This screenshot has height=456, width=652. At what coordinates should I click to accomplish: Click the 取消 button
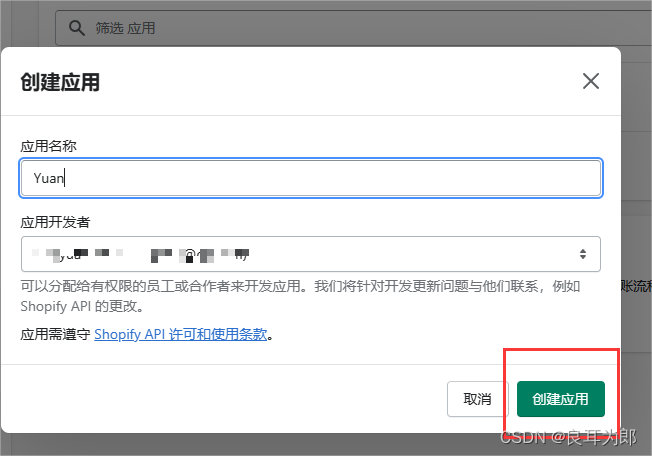click(x=477, y=399)
